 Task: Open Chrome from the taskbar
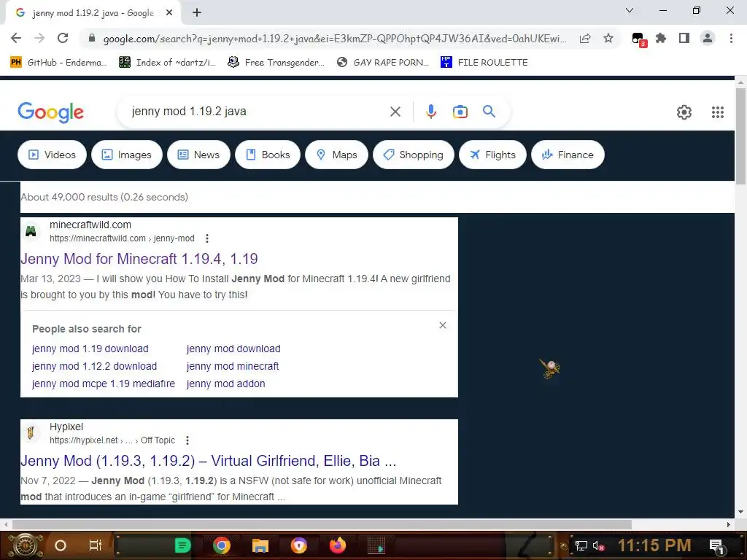click(x=222, y=545)
